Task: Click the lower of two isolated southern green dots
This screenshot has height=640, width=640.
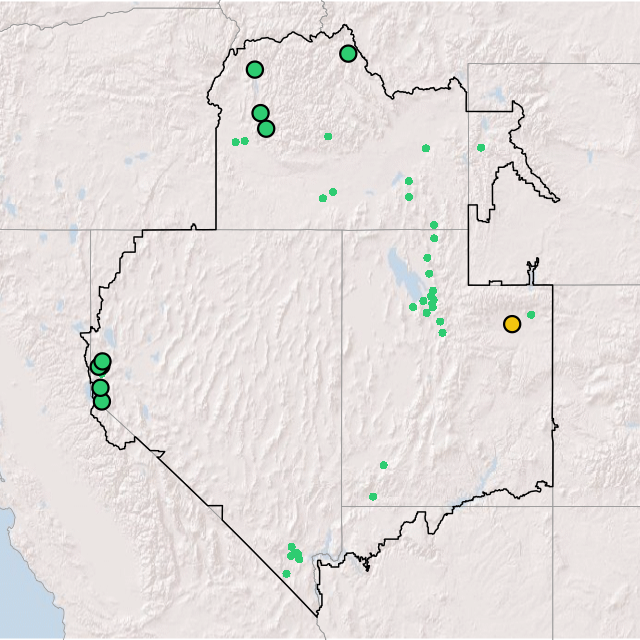Action: click(x=373, y=496)
